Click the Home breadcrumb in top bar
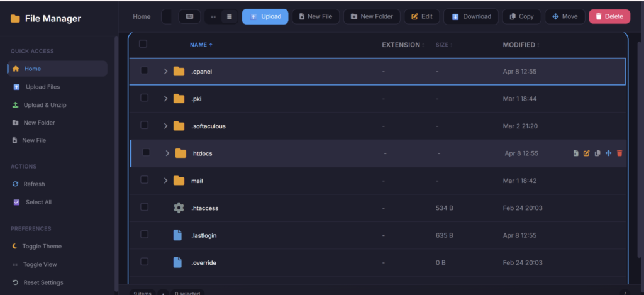 coord(142,17)
